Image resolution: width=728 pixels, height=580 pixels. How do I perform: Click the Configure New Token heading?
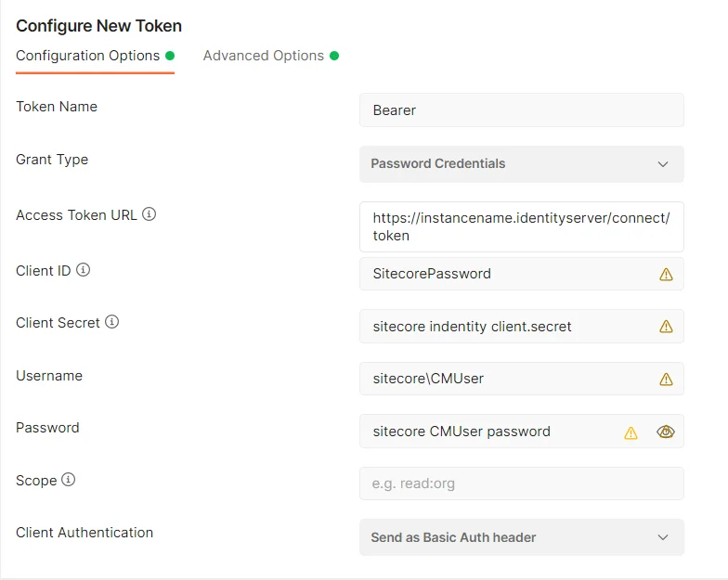98,26
